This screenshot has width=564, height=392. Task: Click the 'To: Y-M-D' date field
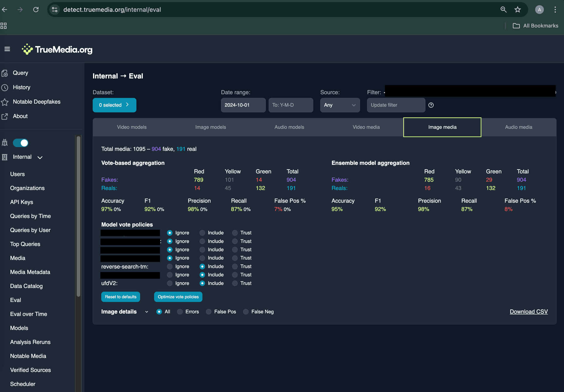291,105
